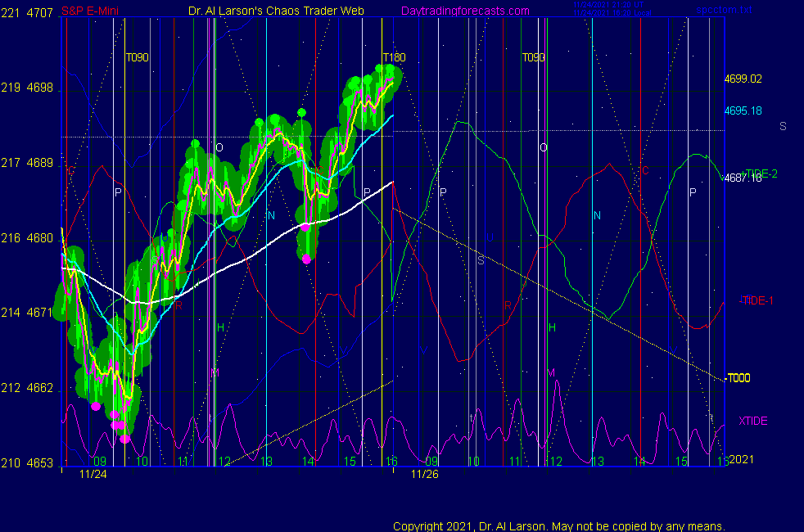
Task: Click the 11/24 date label
Action: pos(93,473)
